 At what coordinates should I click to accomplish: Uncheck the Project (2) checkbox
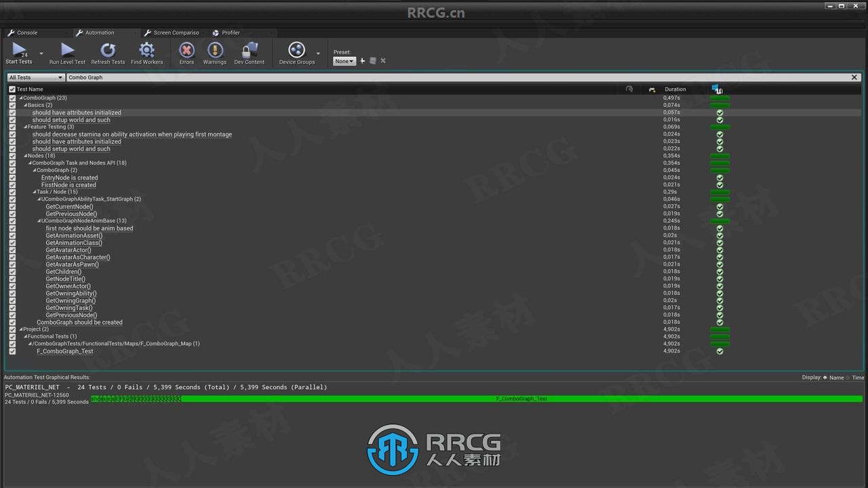click(12, 329)
